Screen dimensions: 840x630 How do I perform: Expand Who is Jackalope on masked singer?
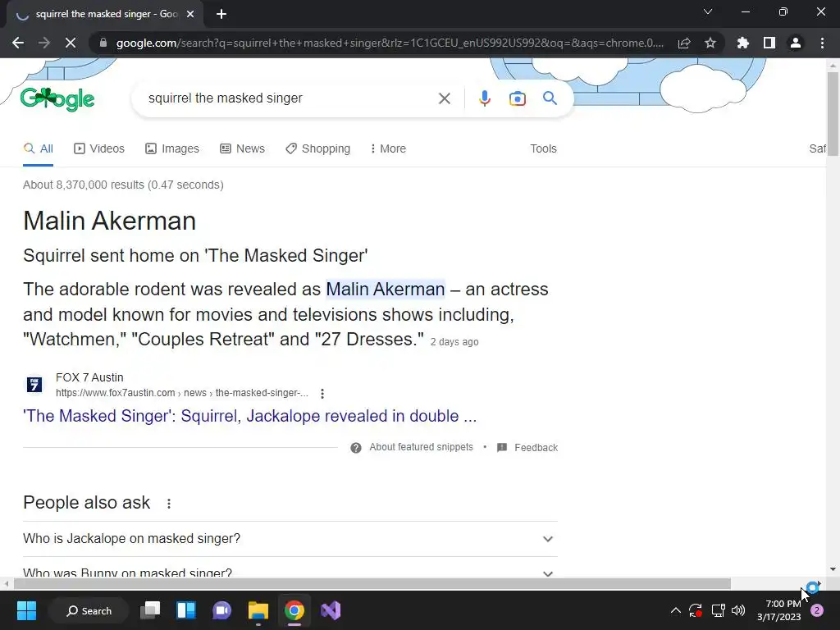(290, 539)
